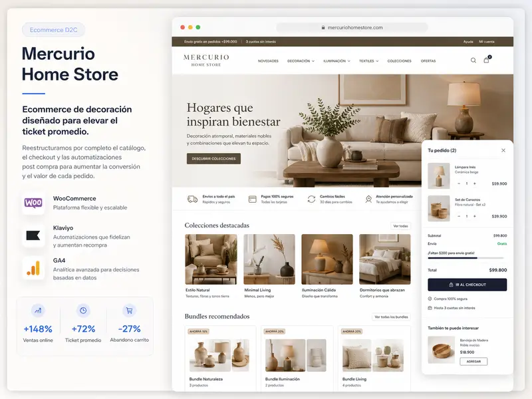Click the +148% Ventas online value
The height and width of the screenshot is (399, 532).
point(38,329)
